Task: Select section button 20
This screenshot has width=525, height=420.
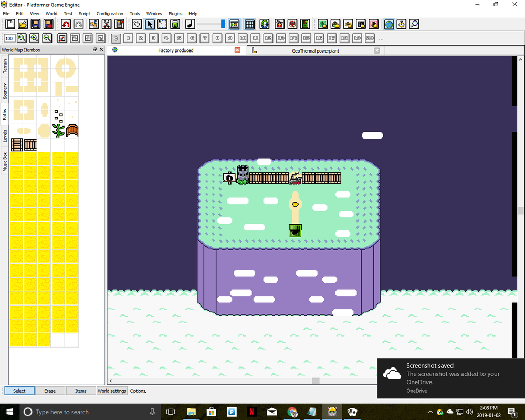Action: pos(370,38)
